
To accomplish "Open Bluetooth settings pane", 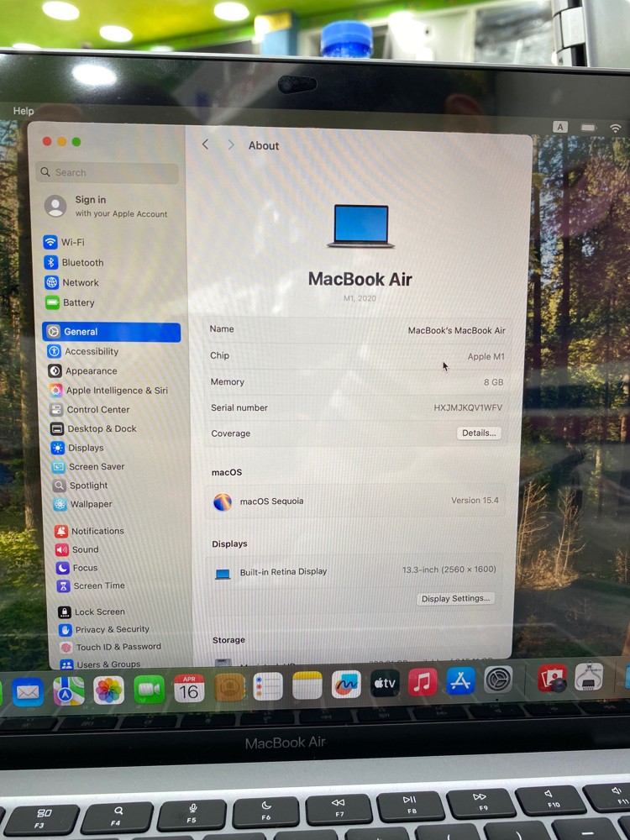I will tap(74, 262).
